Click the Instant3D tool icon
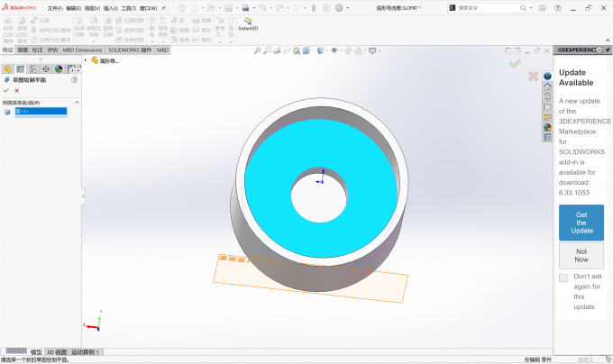 pos(248,21)
